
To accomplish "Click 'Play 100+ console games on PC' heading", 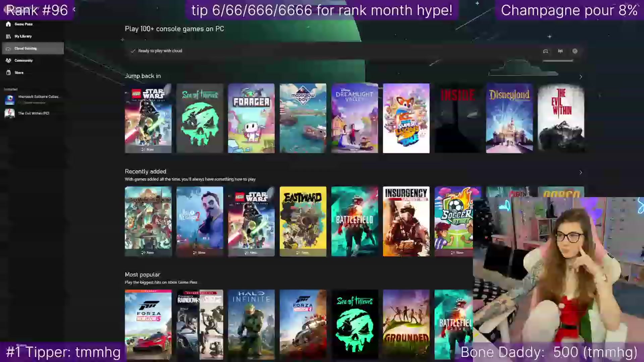I will (174, 29).
